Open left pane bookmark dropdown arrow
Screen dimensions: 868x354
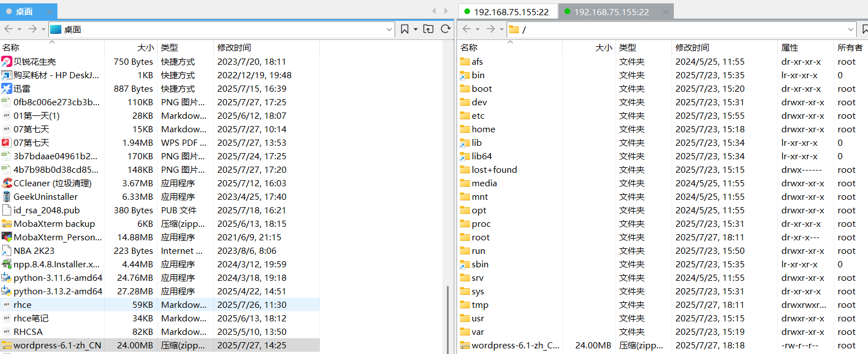point(416,29)
